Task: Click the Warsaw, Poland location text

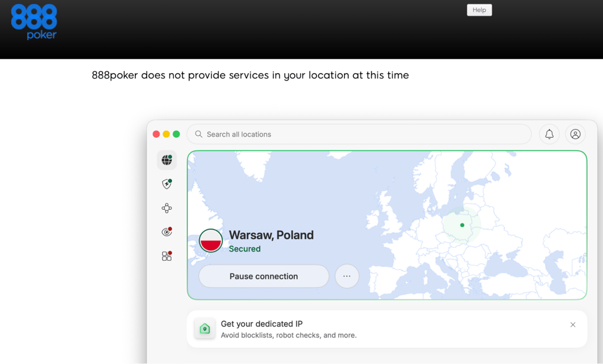Action: pyautogui.click(x=271, y=235)
